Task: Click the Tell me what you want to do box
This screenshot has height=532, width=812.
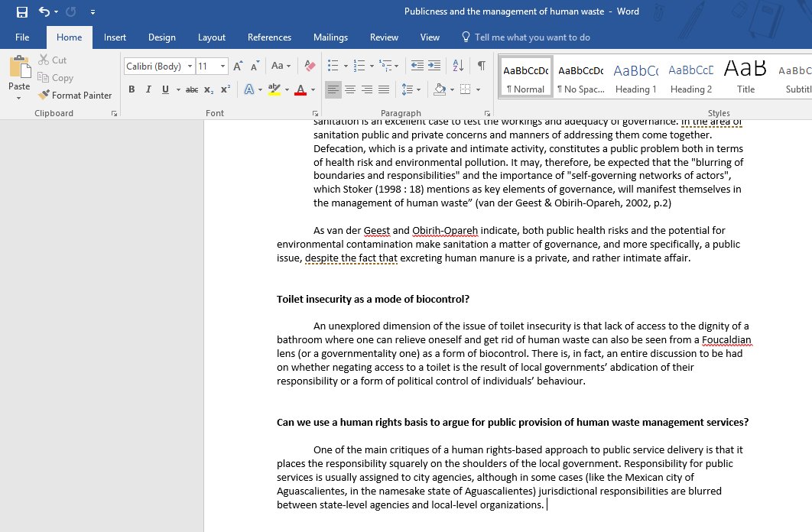Action: (525, 37)
